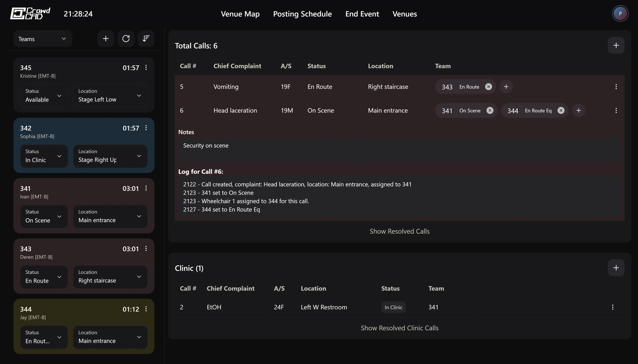Image resolution: width=638 pixels, height=364 pixels.
Task: Remove team 344 from call 6
Action: click(561, 110)
